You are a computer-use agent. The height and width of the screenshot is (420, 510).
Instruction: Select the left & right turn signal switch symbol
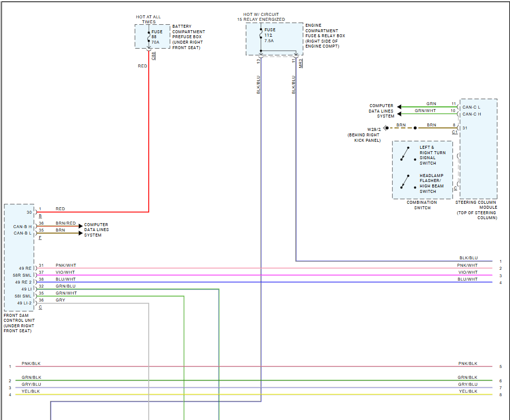(405, 154)
